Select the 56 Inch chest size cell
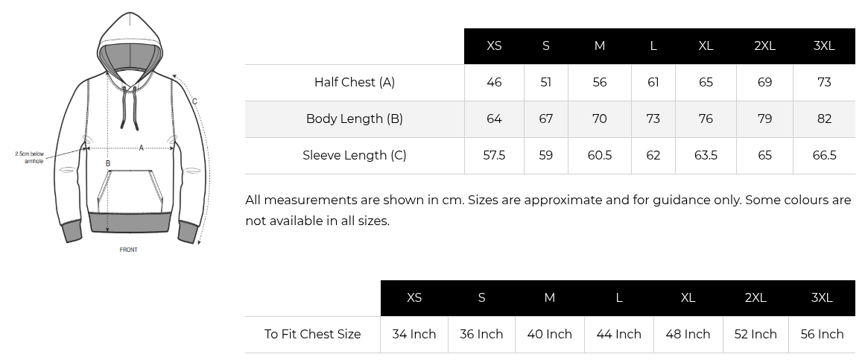Image resolution: width=868 pixels, height=360 pixels. [x=822, y=335]
